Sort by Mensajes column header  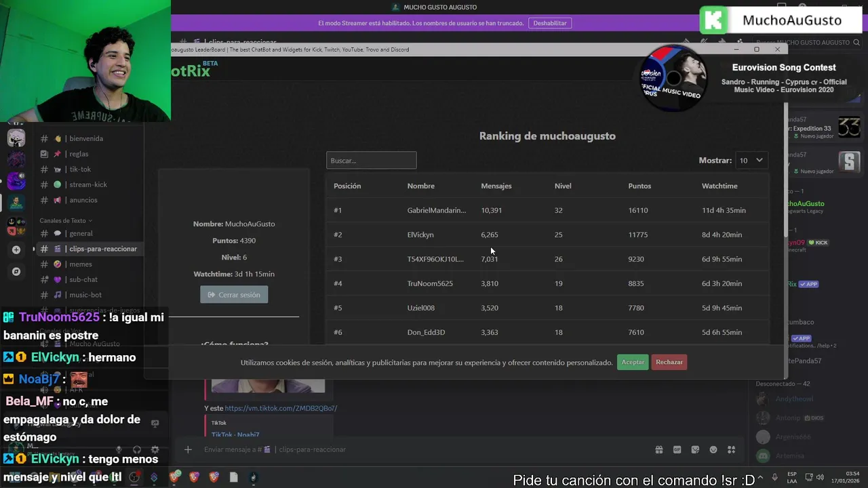496,186
